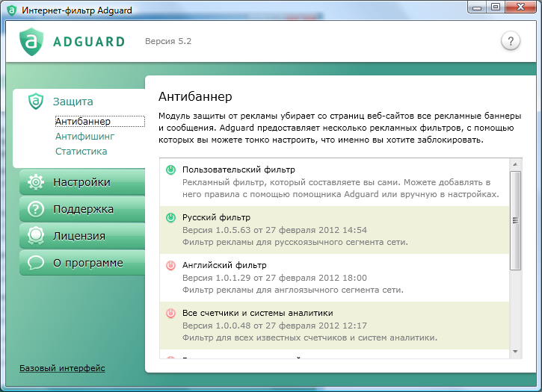Screen dimensions: 542x392
Task: Open the Защита section
Action: (x=73, y=102)
